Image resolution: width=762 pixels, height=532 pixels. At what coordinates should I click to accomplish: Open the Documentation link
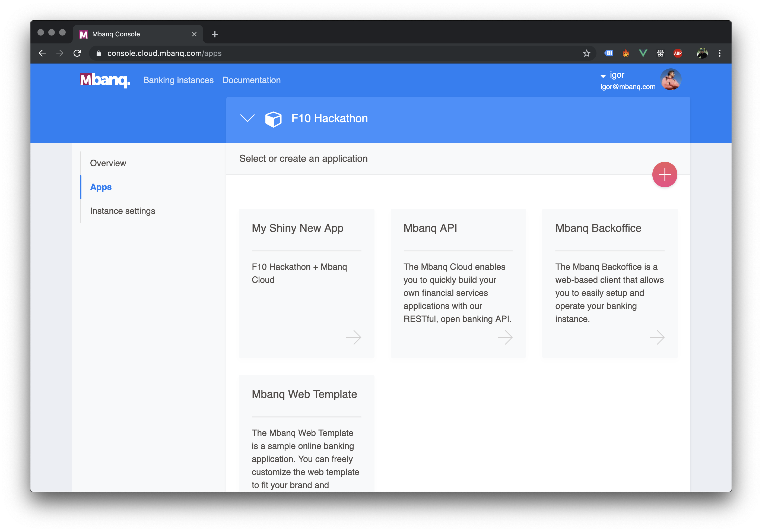tap(251, 80)
